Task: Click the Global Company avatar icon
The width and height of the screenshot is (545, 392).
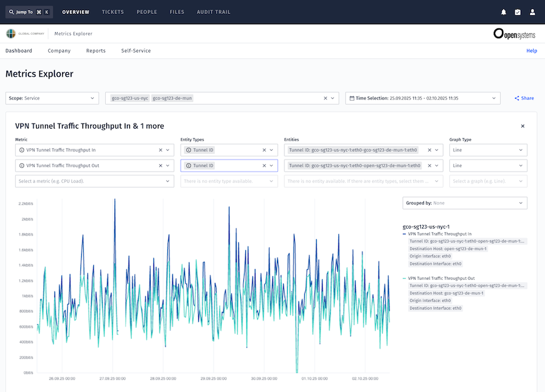Action: click(11, 33)
